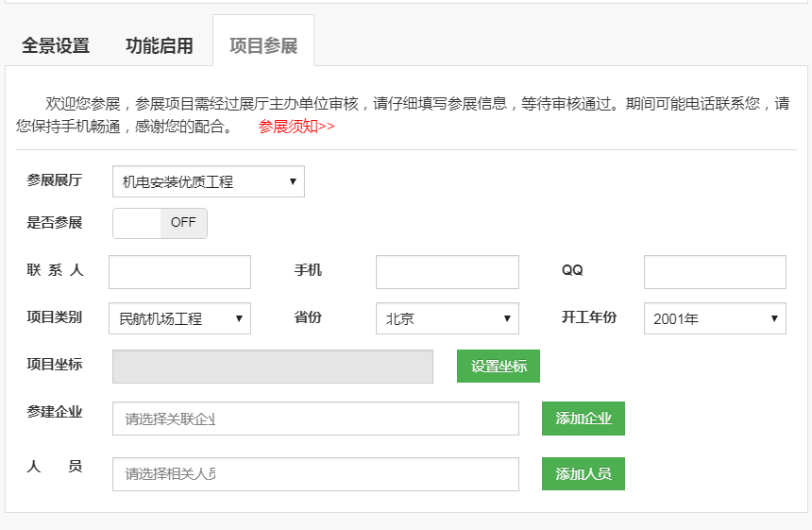Screen dimensions: 812x530
Task: Focus the 请选择关联企业 input field
Action: pos(315,419)
